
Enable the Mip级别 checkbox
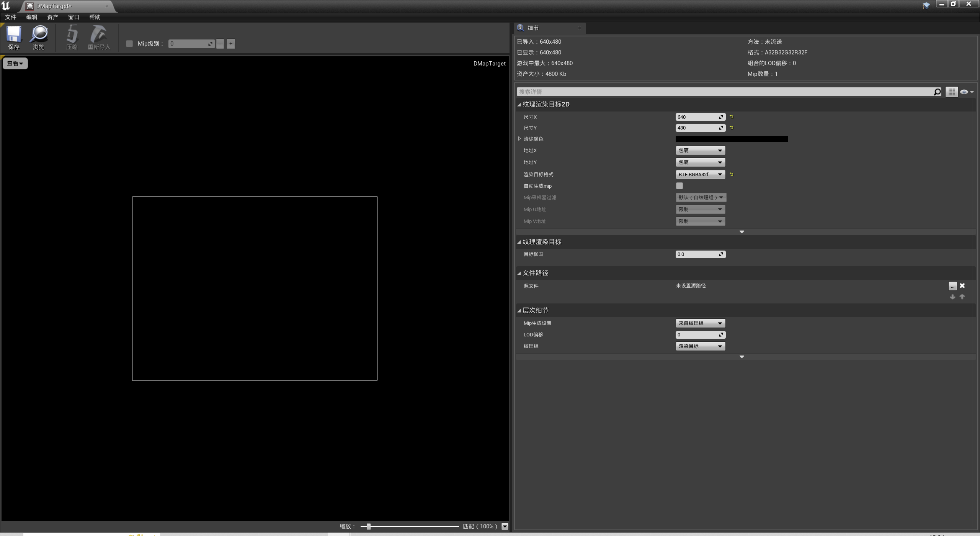(129, 44)
